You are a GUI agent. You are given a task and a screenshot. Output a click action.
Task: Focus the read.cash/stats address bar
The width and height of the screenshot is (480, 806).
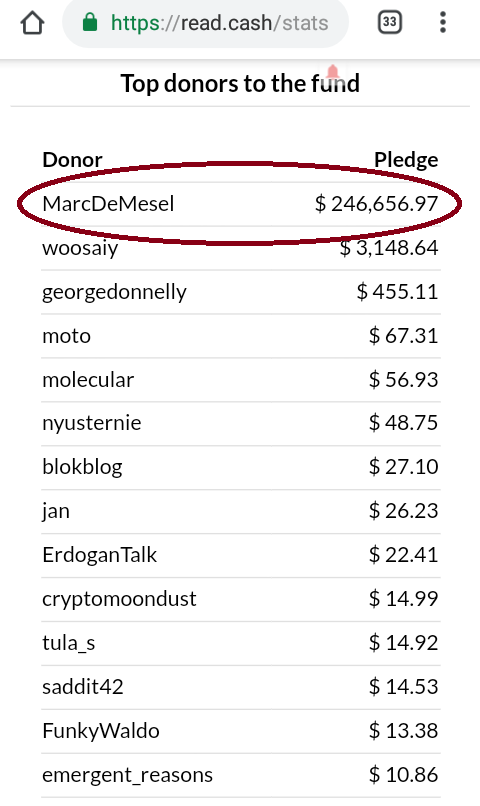(206, 23)
